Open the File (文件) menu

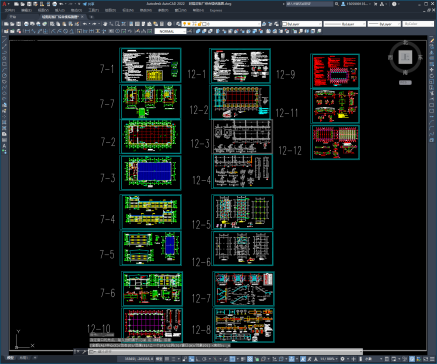click(x=10, y=10)
